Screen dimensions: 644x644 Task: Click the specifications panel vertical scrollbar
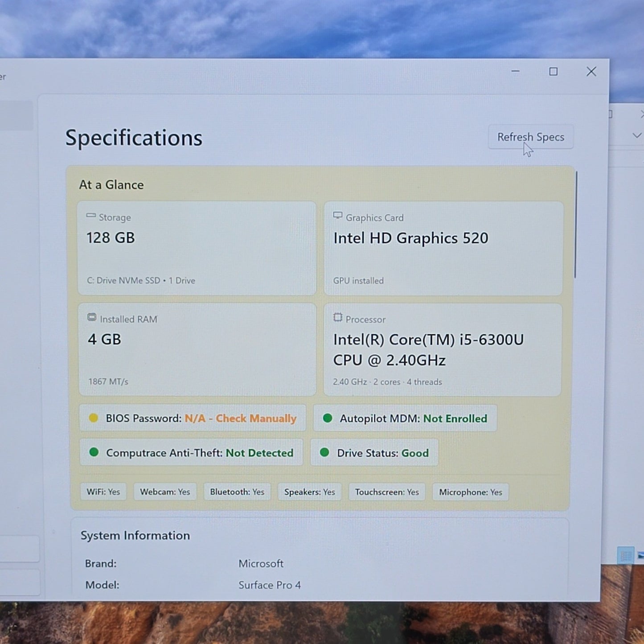(575, 225)
